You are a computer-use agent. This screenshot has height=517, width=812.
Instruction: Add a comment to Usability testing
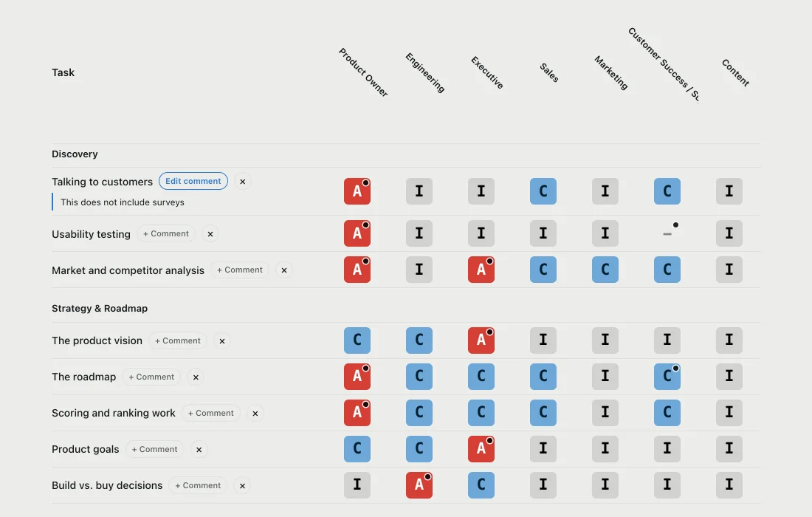click(x=166, y=233)
